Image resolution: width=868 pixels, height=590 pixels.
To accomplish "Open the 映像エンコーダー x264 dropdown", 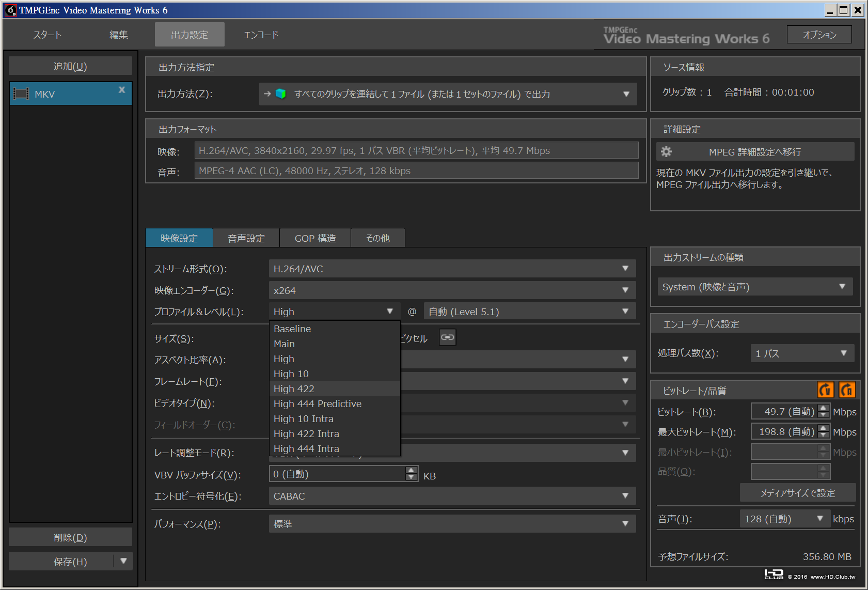I will point(452,290).
